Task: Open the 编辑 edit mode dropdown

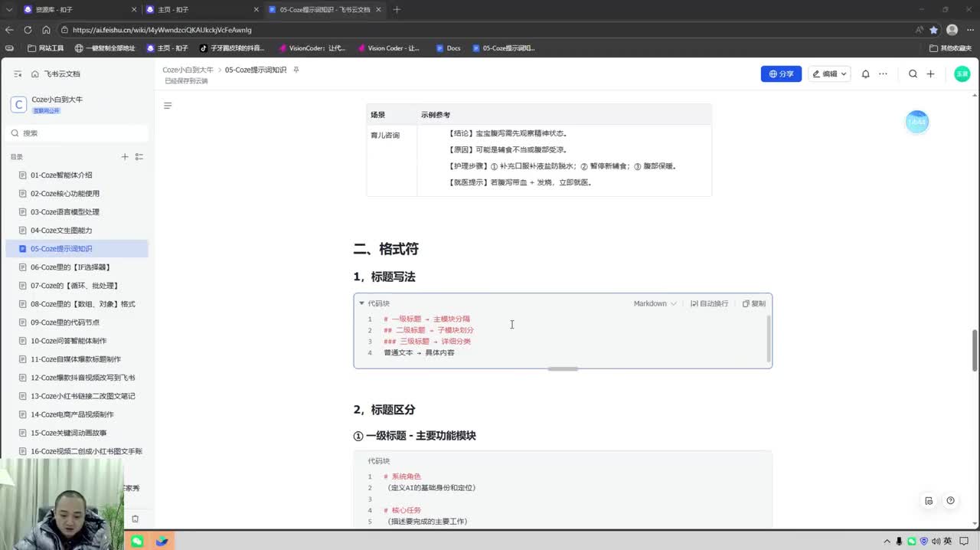Action: tap(829, 74)
